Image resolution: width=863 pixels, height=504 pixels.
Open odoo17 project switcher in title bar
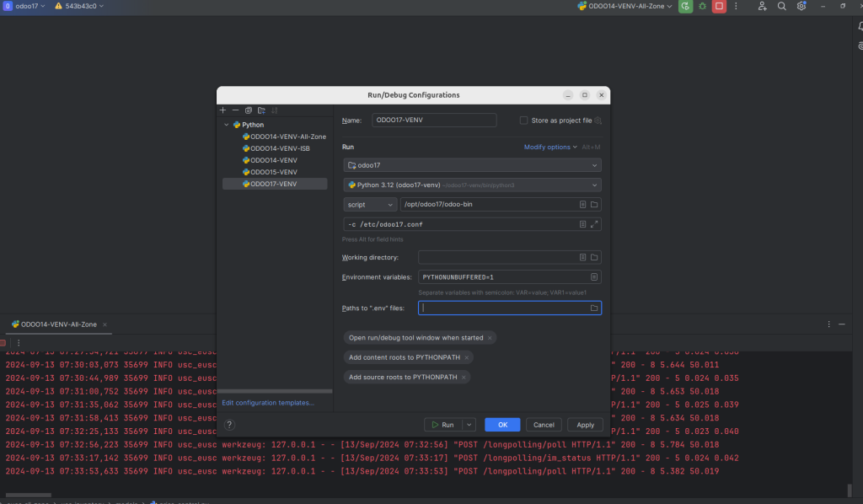point(24,6)
